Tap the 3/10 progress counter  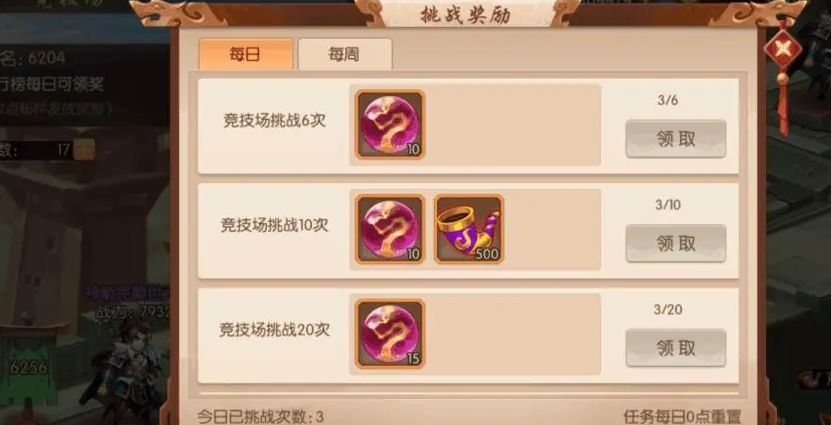pos(668,205)
